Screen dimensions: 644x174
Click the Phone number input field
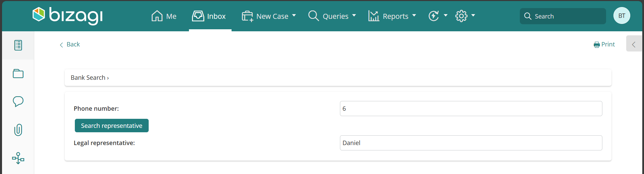(470, 109)
